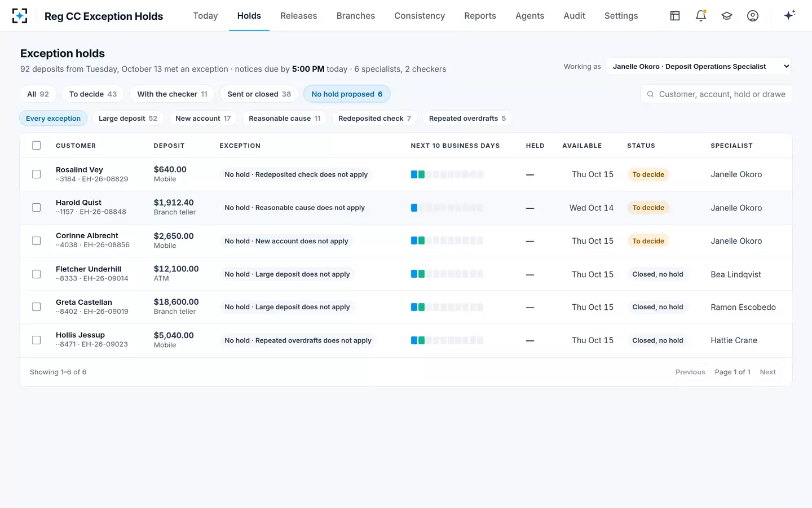Check the Hollis Jessup row checkbox
This screenshot has width=812, height=508.
pos(37,340)
